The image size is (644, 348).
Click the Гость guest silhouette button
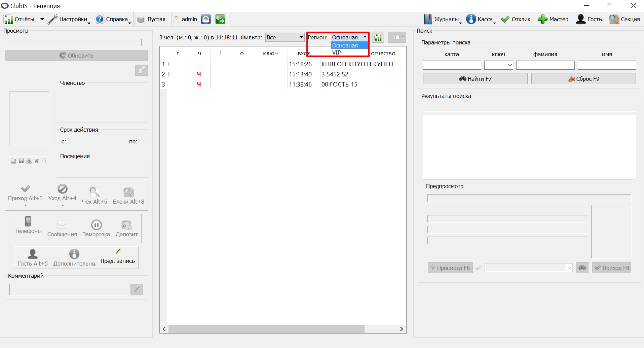(589, 19)
